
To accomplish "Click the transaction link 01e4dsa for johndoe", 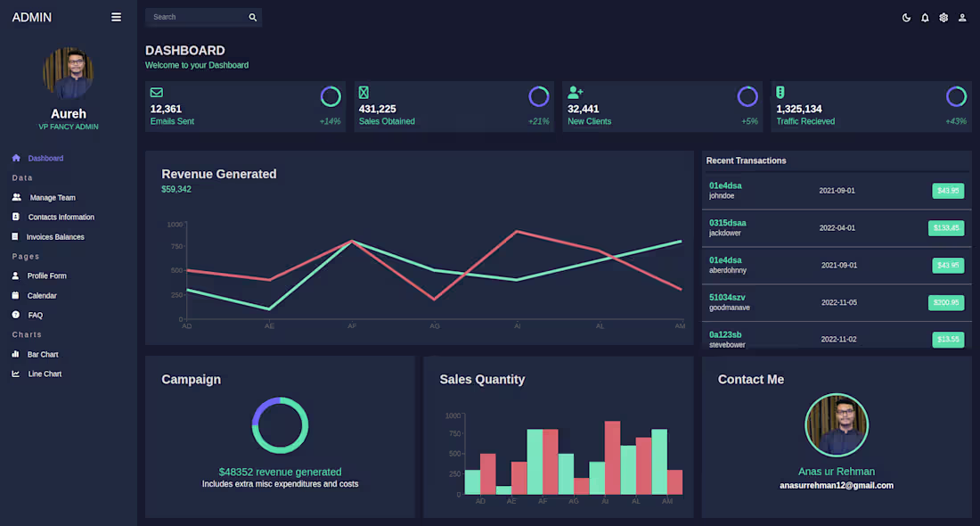I will pos(727,185).
